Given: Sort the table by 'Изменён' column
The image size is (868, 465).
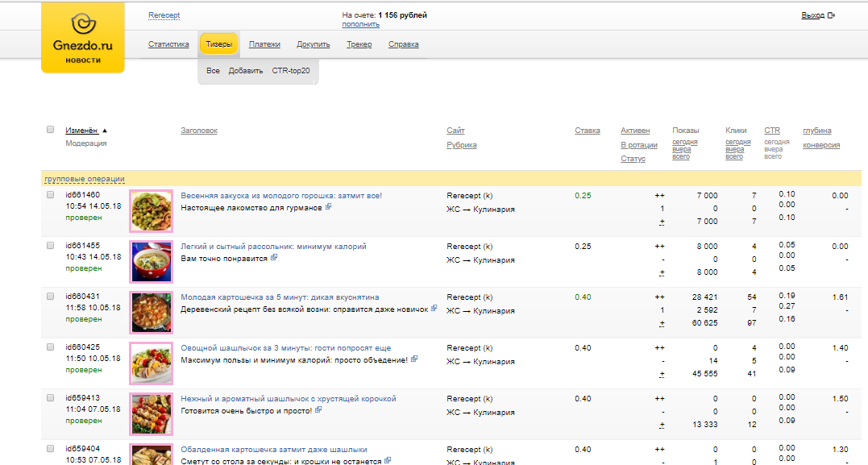Looking at the screenshot, I should [x=81, y=131].
